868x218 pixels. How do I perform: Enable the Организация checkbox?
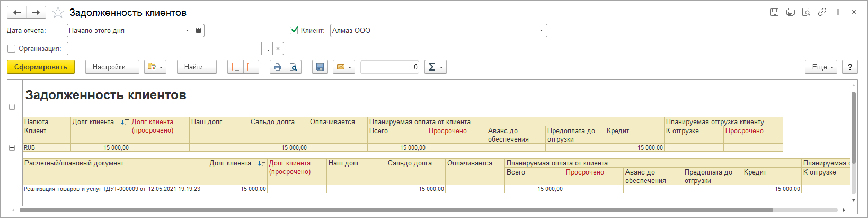pos(12,49)
